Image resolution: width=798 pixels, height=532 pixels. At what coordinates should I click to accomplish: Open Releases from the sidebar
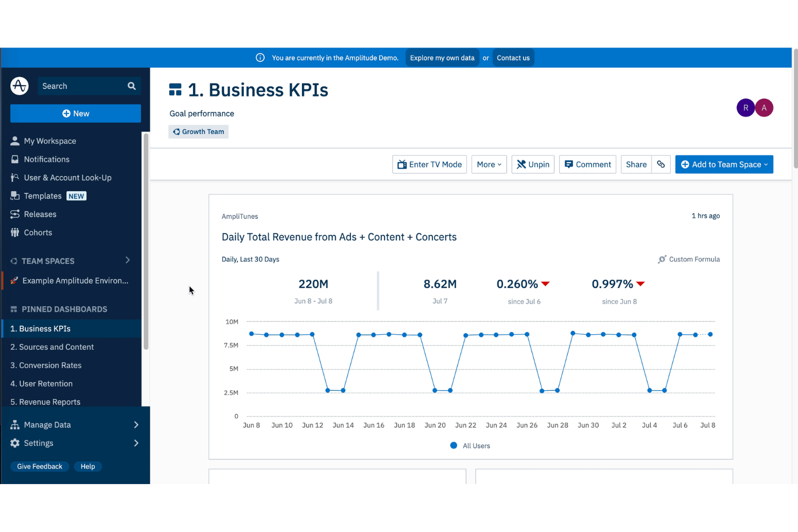40,215
